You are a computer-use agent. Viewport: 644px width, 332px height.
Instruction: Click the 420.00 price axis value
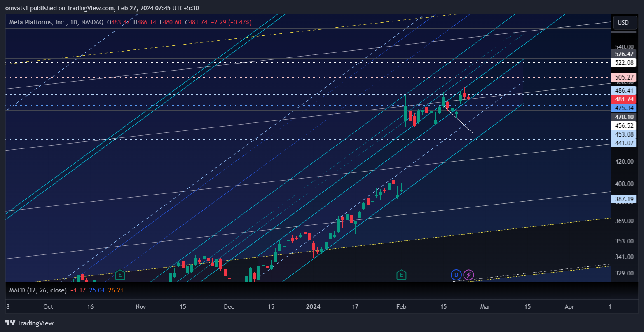[x=624, y=162]
